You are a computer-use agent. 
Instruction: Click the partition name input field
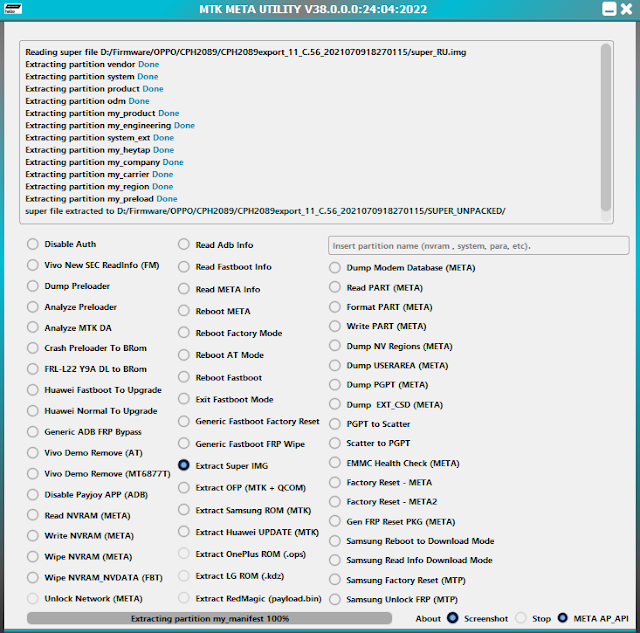pos(478,246)
